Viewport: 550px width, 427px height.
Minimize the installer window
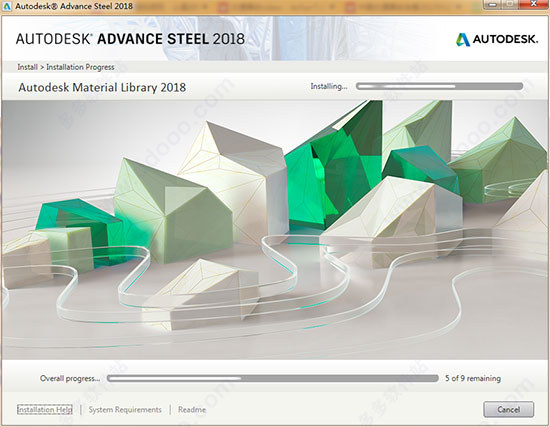pos(492,4)
